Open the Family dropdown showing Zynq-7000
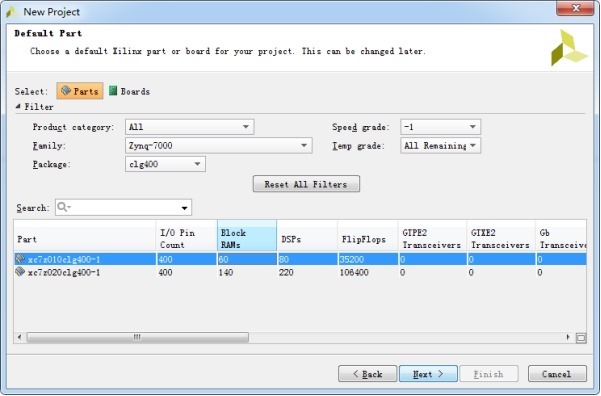The image size is (601, 396). pyautogui.click(x=218, y=146)
